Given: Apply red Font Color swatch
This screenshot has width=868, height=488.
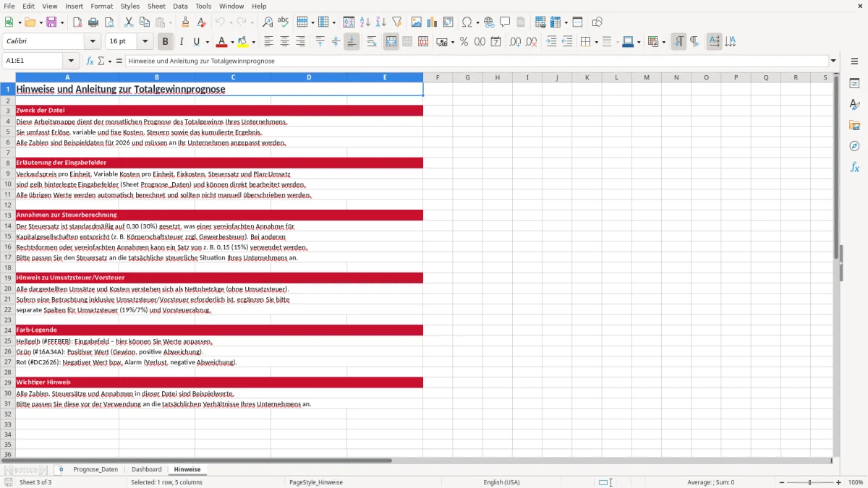Looking at the screenshot, I should pyautogui.click(x=221, y=42).
